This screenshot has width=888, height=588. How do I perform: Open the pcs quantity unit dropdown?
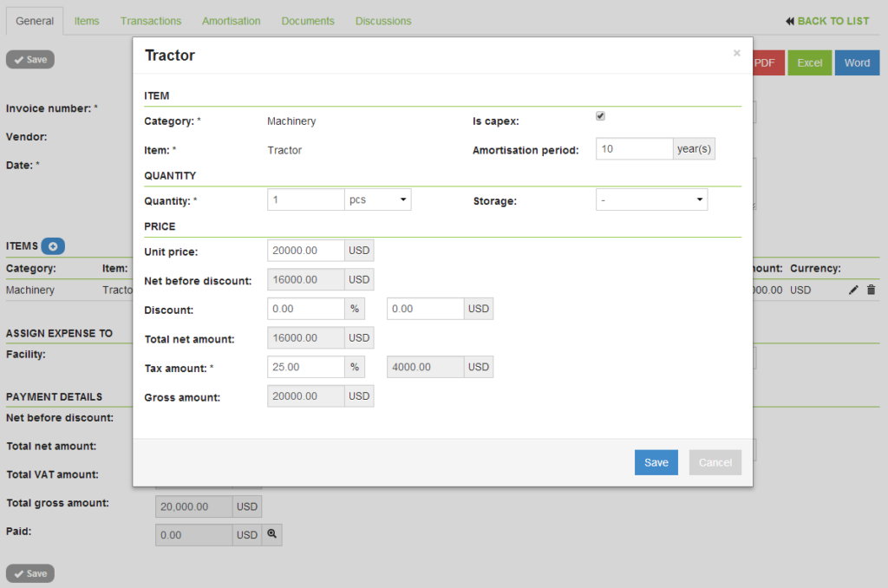[378, 200]
